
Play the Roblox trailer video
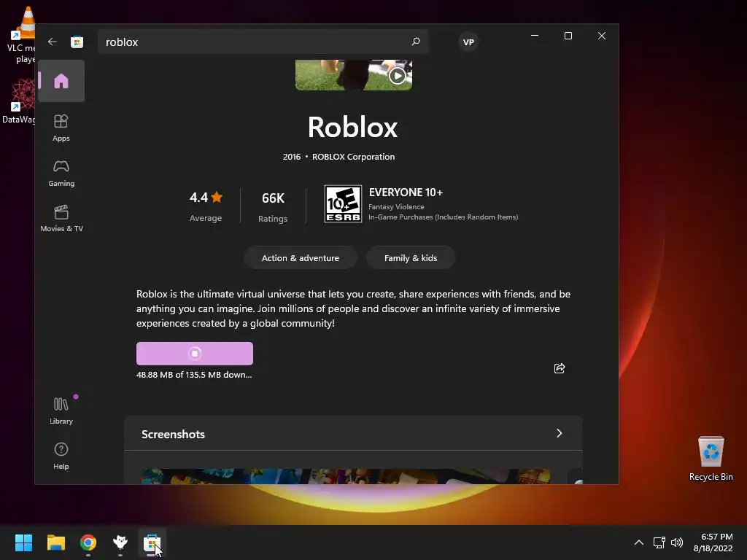point(397,75)
